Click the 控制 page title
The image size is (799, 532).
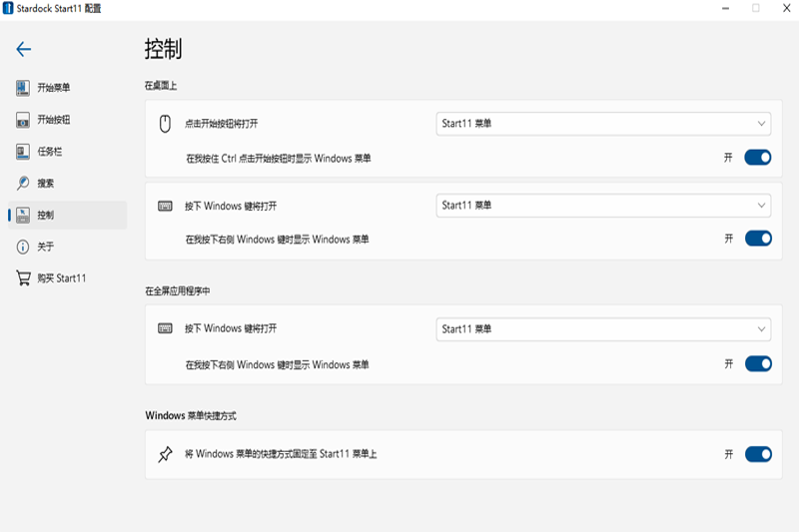tap(163, 49)
